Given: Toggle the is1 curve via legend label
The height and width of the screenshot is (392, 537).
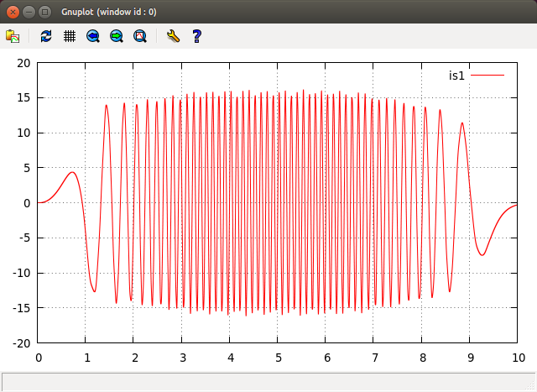Looking at the screenshot, I should [456, 76].
